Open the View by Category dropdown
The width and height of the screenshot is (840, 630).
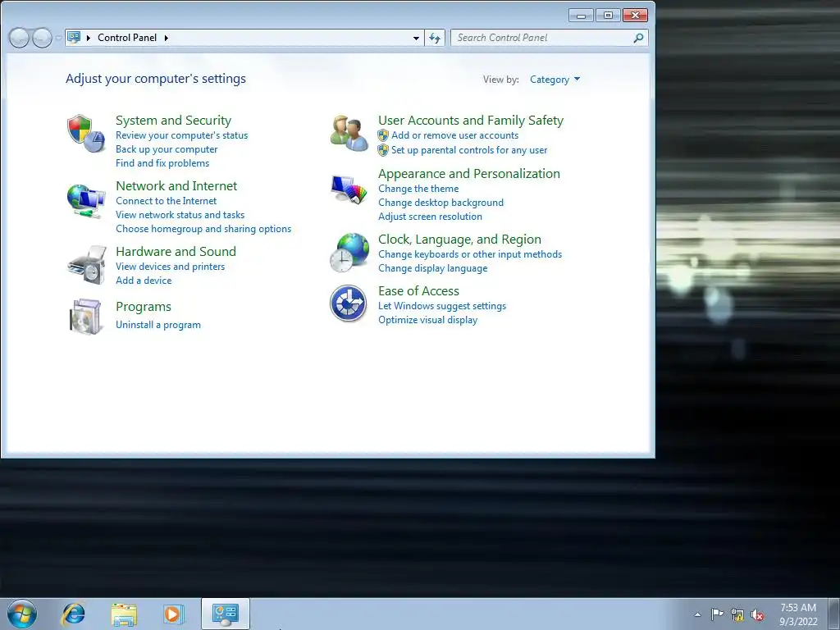(x=555, y=80)
